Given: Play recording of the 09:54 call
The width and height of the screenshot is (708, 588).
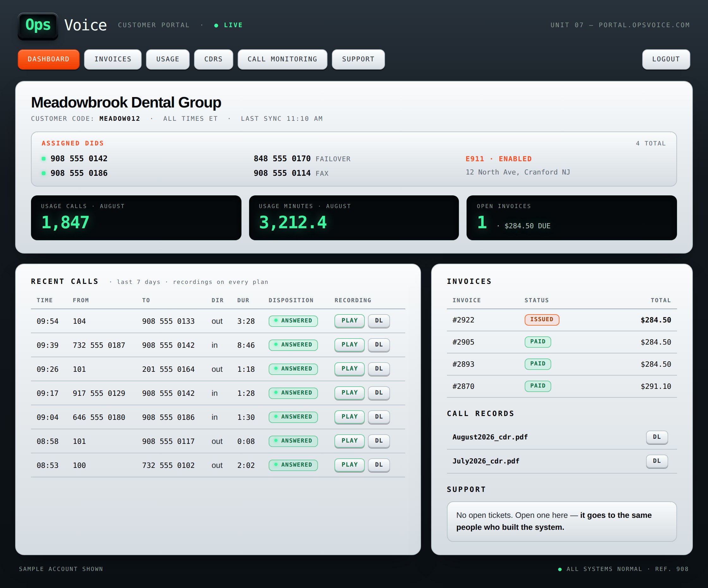Looking at the screenshot, I should 349,321.
